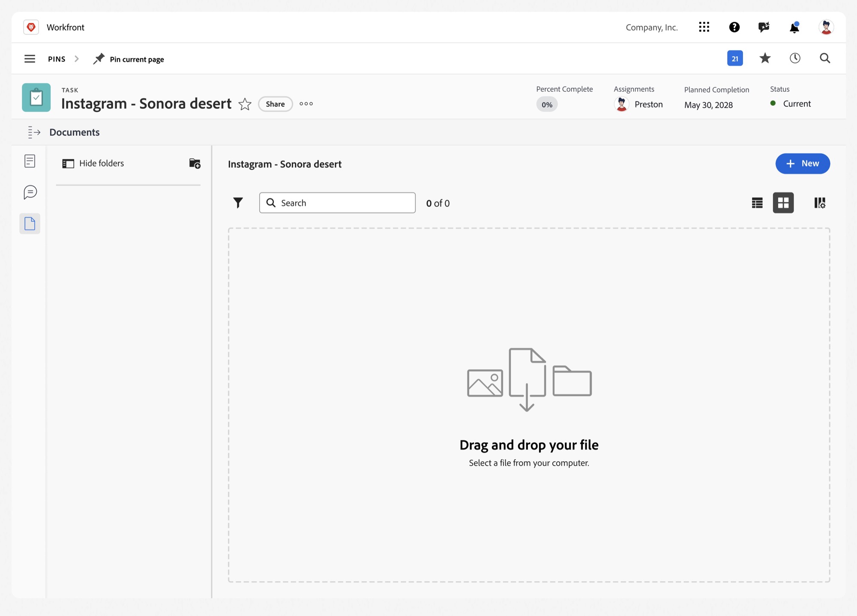Click the blue calendar 21 icon
The height and width of the screenshot is (616, 857).
click(735, 58)
